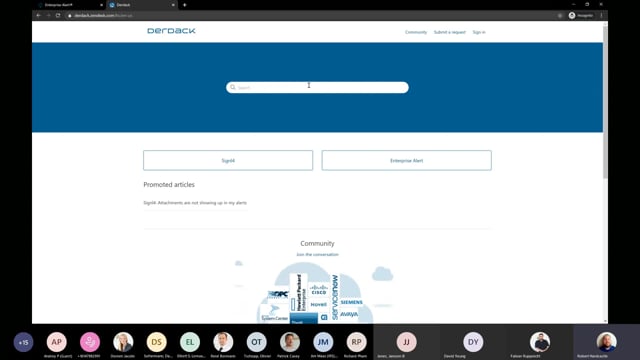Click the lock icon in address bar

pyautogui.click(x=70, y=16)
